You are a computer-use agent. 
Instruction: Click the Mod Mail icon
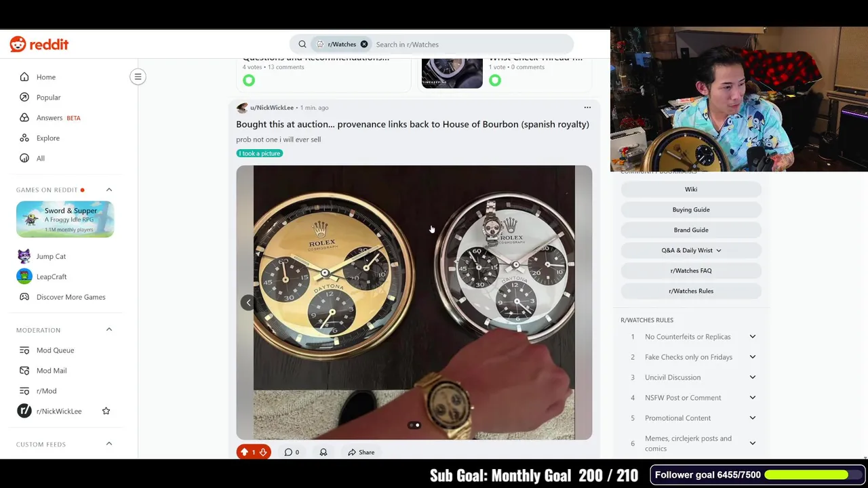24,371
